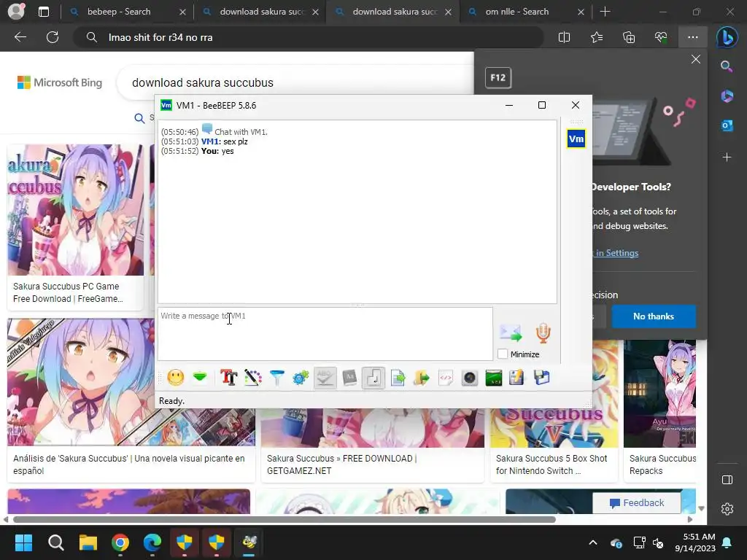
Task: Click the camera screenshot icon
Action: (469, 378)
